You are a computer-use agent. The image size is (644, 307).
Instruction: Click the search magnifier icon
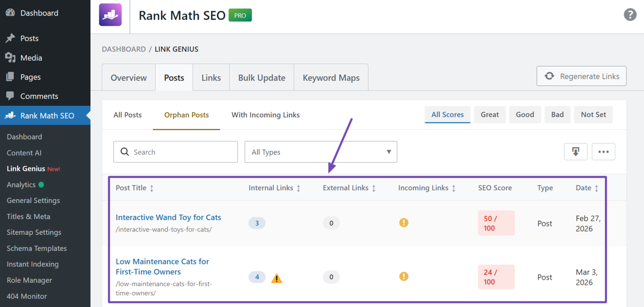tap(125, 152)
